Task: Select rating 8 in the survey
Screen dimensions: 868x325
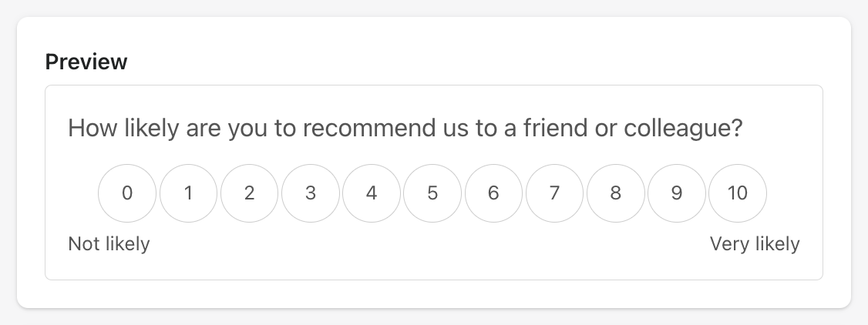Action: coord(615,193)
